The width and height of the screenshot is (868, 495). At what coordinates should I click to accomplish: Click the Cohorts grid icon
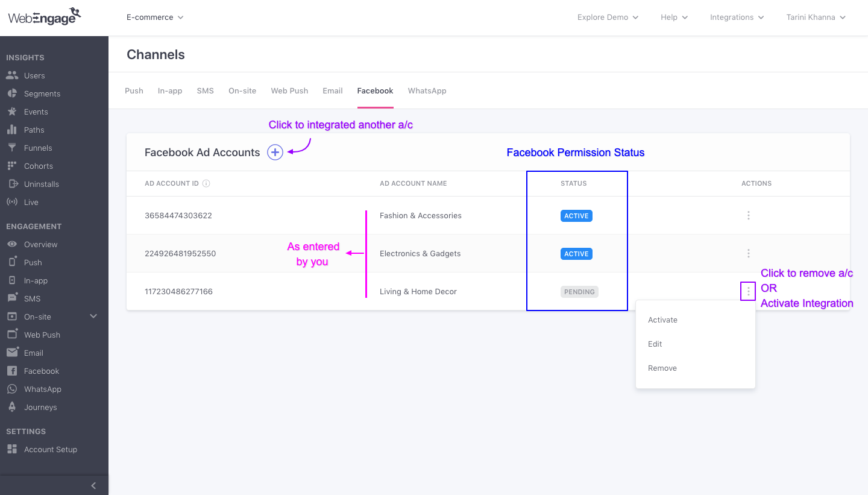pyautogui.click(x=12, y=166)
